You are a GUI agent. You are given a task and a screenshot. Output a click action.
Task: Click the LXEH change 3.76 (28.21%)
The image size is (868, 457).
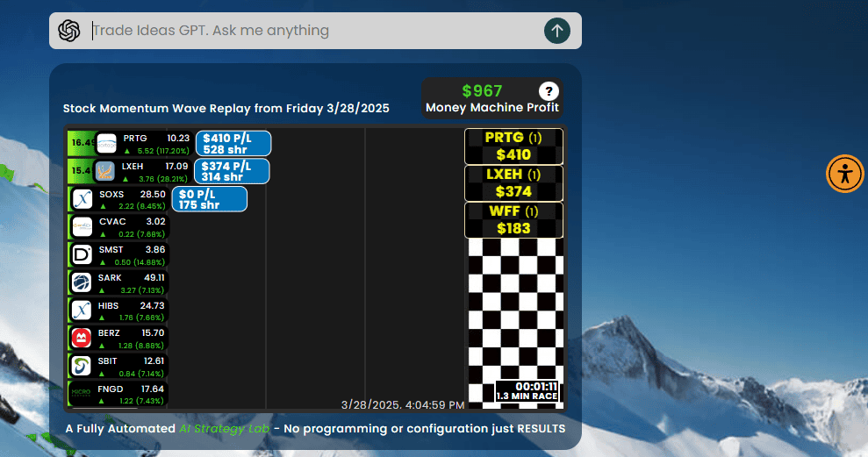[155, 179]
